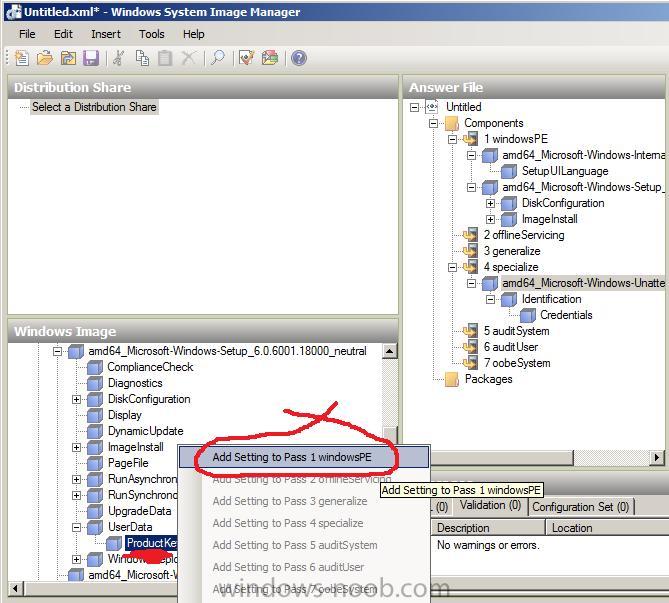
Task: Select 2 offlineServing pass in Answer File
Action: tap(524, 235)
